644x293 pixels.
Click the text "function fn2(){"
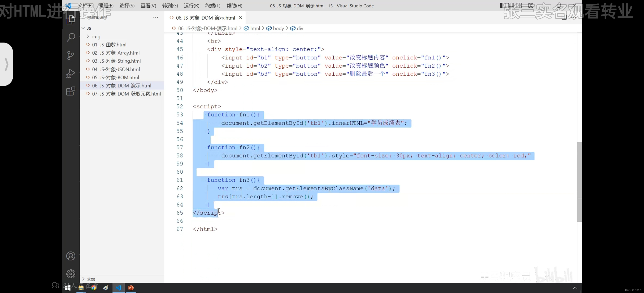(x=234, y=147)
